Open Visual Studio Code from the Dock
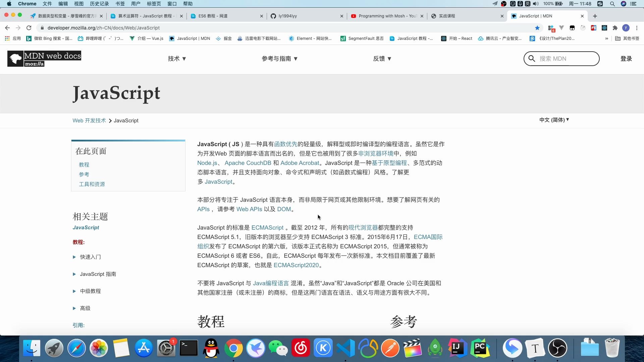This screenshot has width=644, height=362. click(346, 348)
